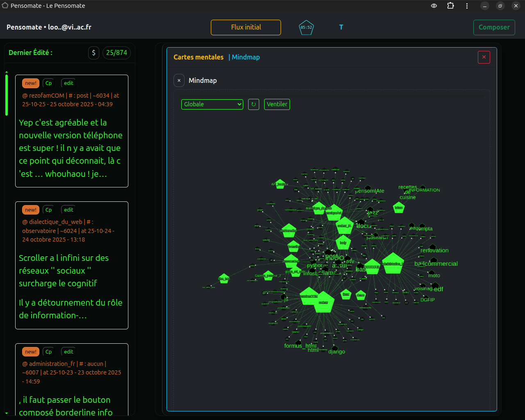Click the Flux initial button

(x=246, y=27)
